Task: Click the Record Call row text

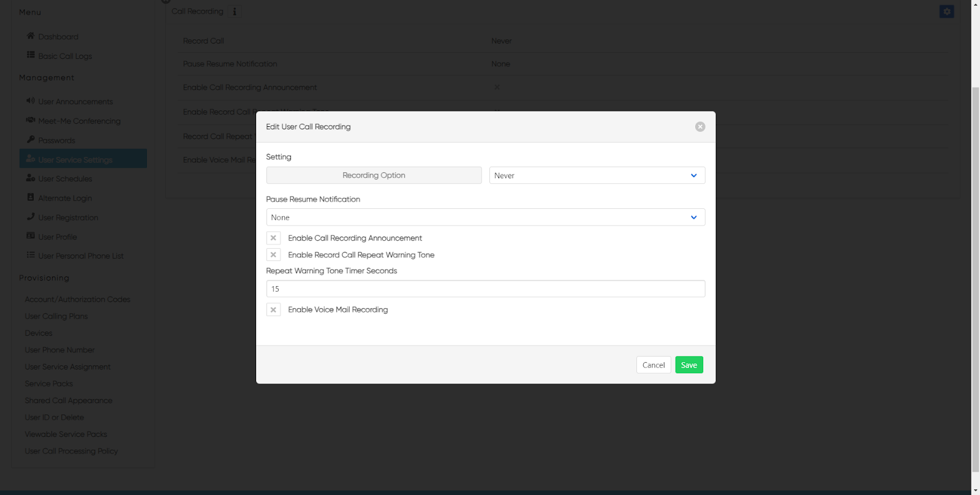Action: [x=203, y=41]
